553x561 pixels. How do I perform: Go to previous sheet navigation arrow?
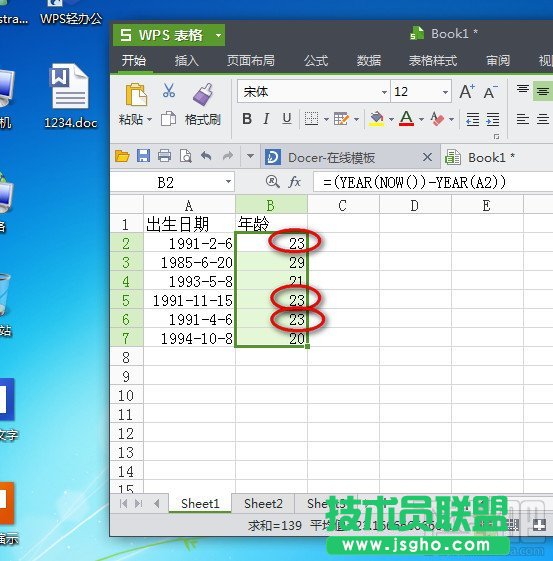[157, 503]
